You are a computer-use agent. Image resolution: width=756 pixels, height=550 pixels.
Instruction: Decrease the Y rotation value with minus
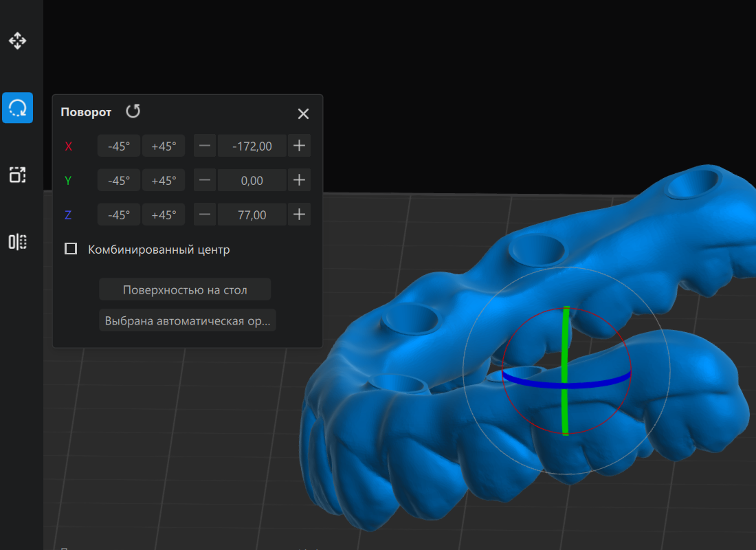(204, 180)
